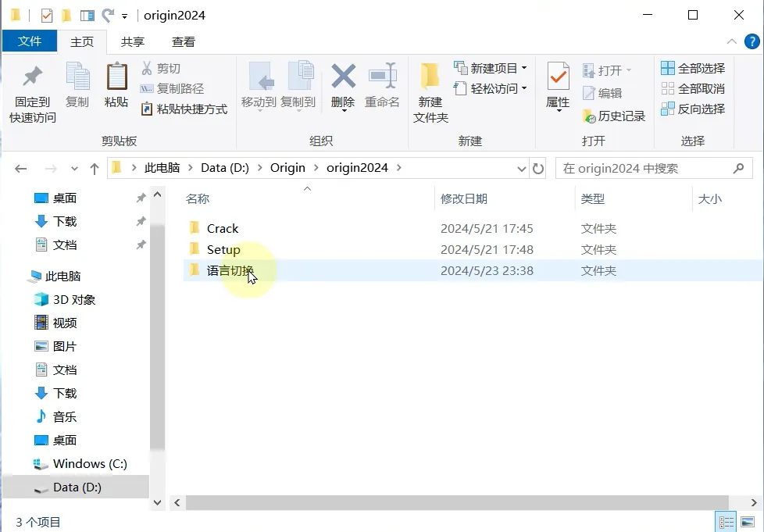Image resolution: width=764 pixels, height=532 pixels.
Task: Click the horizontal scrollbar of file list
Action: (x=457, y=503)
